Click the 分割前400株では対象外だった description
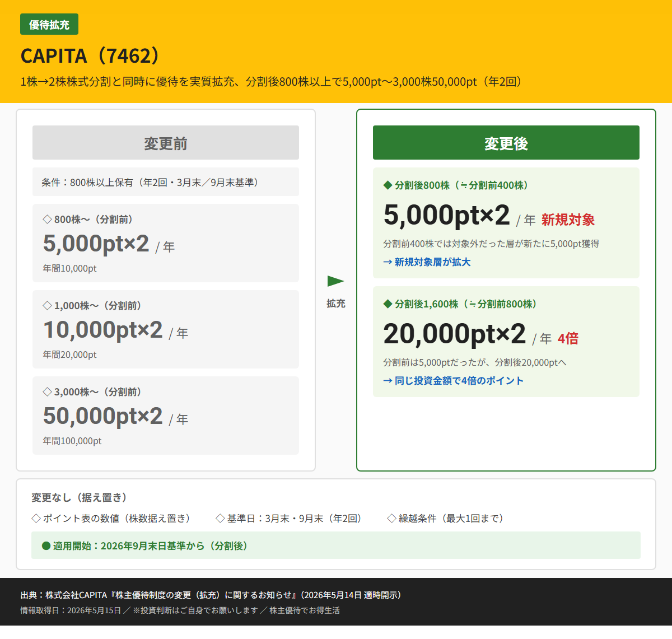672x639 pixels. click(491, 244)
